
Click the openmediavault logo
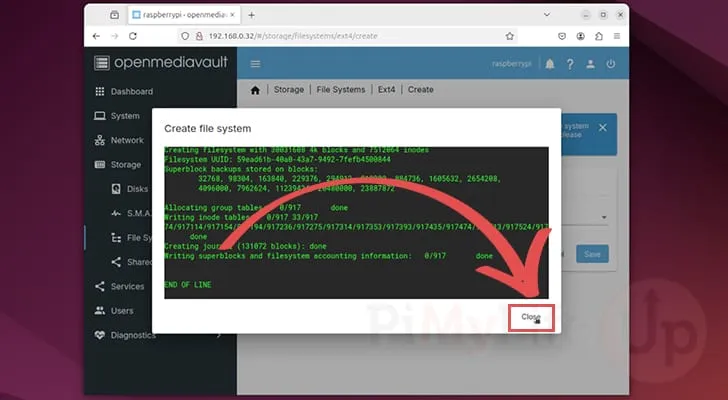[x=161, y=63]
